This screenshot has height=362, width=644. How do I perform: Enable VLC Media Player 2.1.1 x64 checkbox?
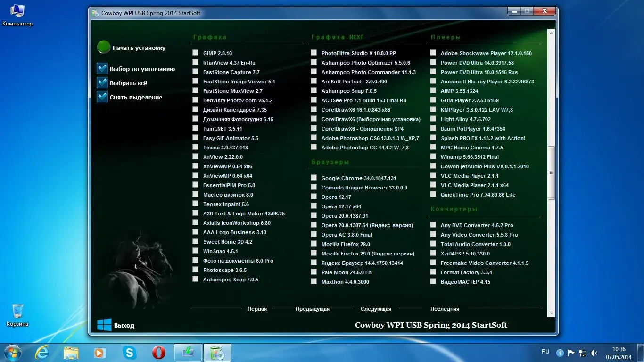pos(433,185)
